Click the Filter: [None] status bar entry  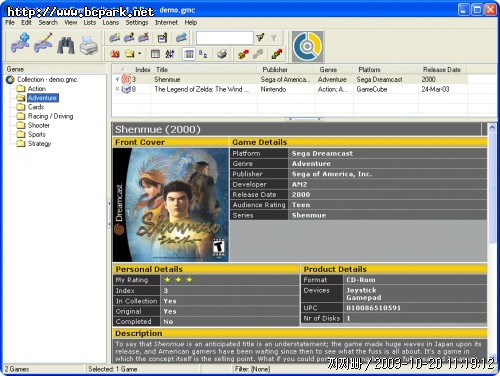(252, 369)
